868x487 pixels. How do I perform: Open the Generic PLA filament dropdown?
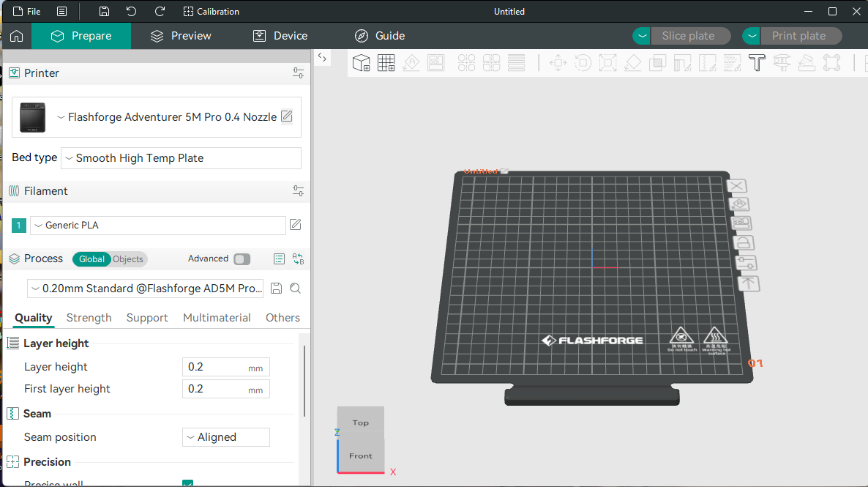(x=158, y=225)
